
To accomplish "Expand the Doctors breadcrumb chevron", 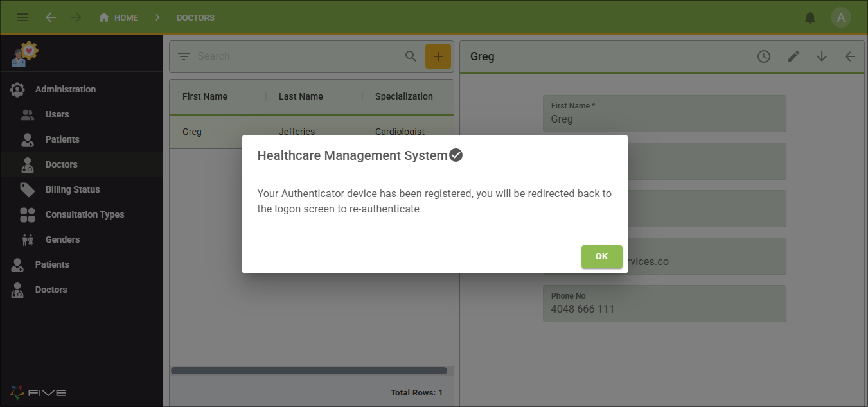I will coord(157,17).
